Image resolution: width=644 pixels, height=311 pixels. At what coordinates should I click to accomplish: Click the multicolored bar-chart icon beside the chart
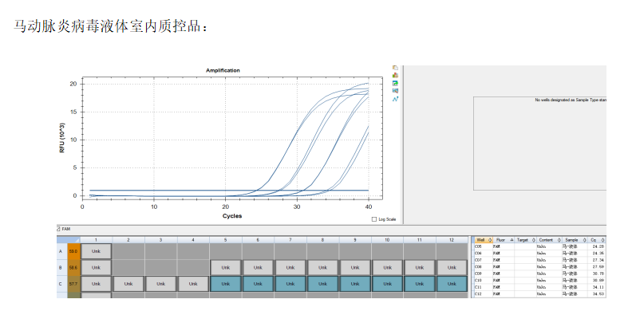click(x=395, y=75)
